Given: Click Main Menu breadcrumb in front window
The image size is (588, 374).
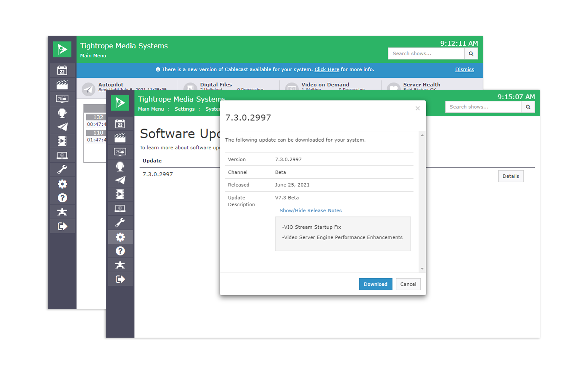Looking at the screenshot, I should pos(151,109).
